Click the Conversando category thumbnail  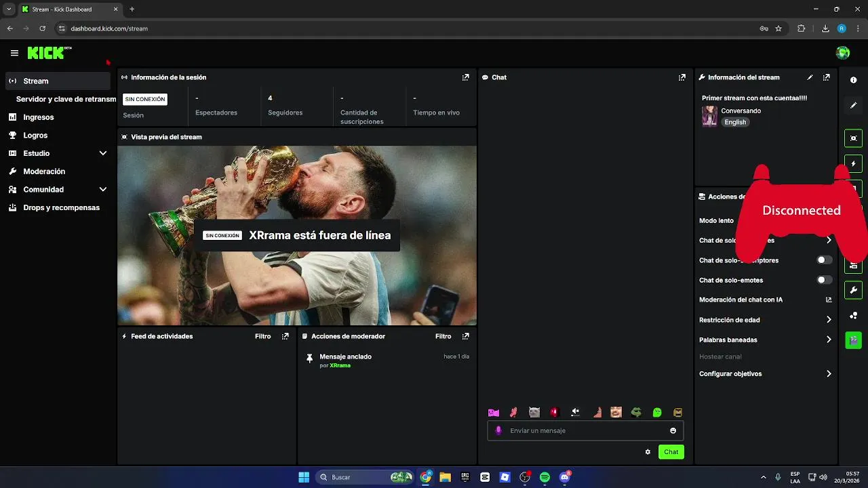click(x=709, y=116)
